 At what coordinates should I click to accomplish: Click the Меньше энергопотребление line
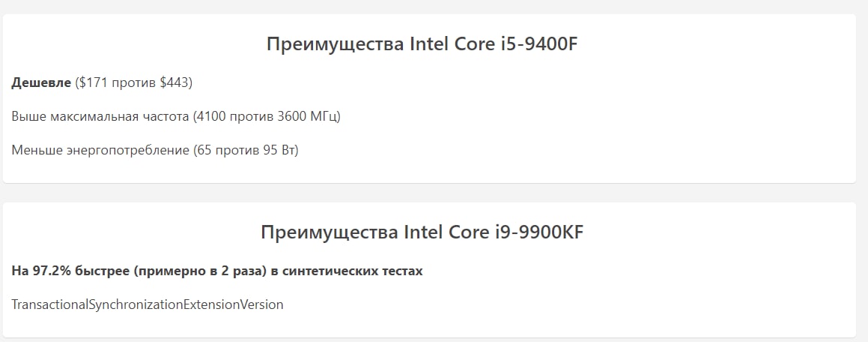(x=155, y=151)
